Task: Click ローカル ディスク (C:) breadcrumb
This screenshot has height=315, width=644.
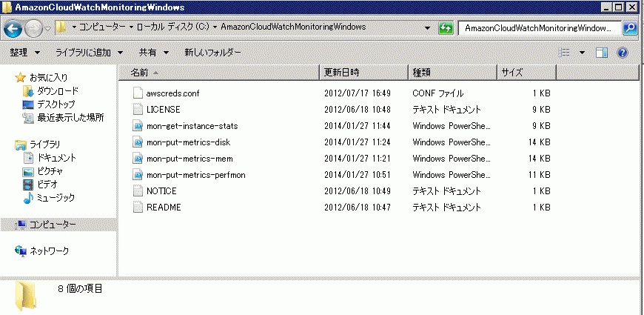Action: pyautogui.click(x=172, y=27)
